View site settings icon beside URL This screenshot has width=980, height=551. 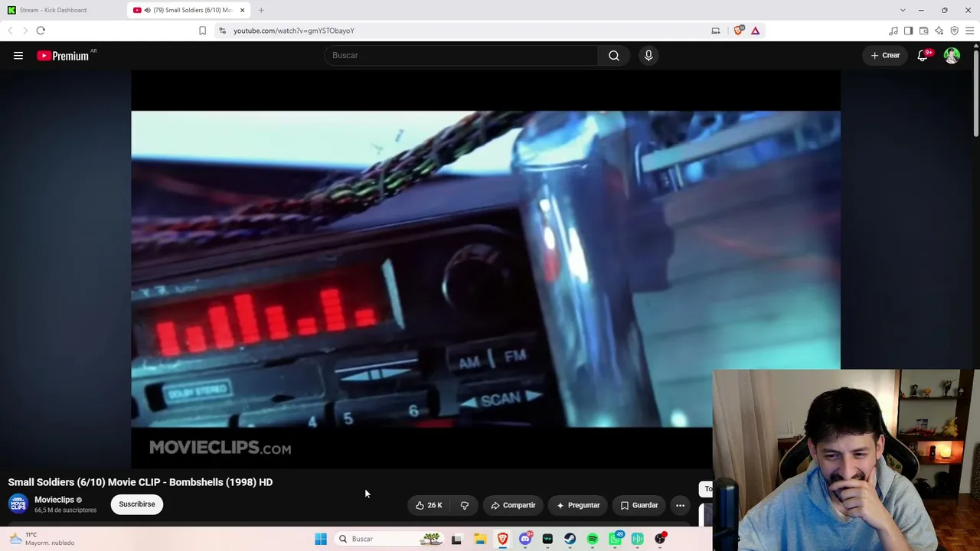(x=222, y=31)
